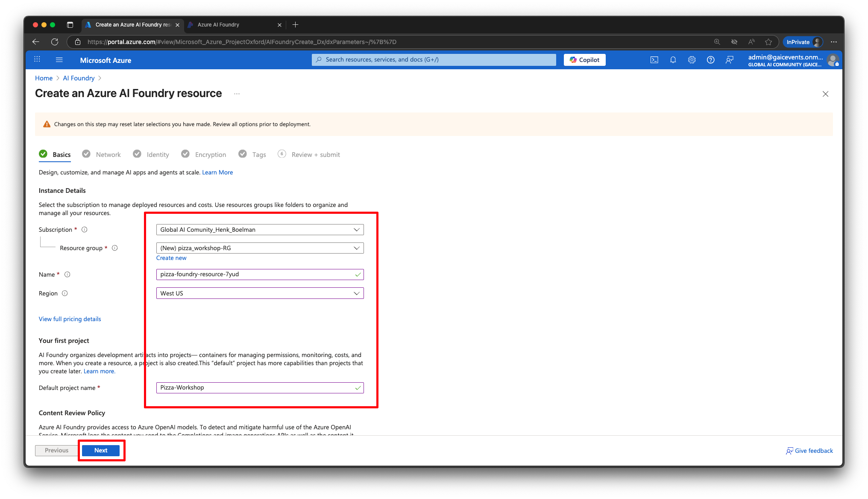Refresh the browser page
The image size is (868, 499).
[55, 42]
